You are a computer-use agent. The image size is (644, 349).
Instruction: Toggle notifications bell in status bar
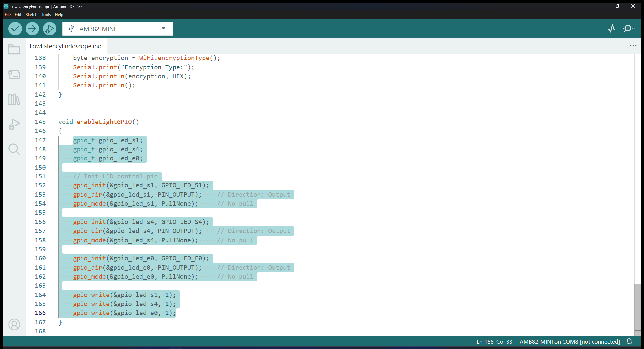point(629,342)
